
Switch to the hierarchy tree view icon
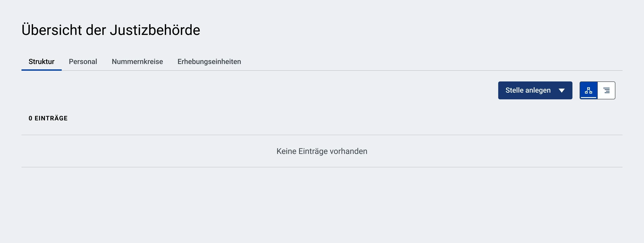tap(589, 90)
